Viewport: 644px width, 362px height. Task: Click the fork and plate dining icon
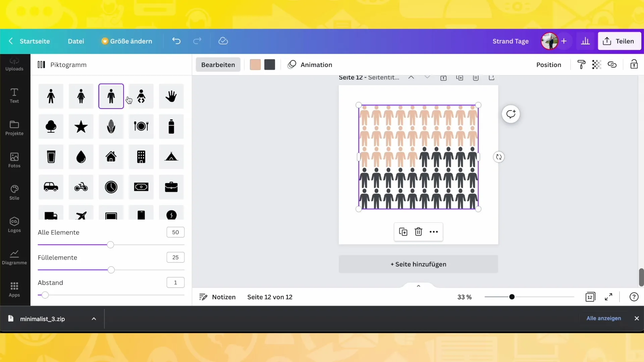pyautogui.click(x=141, y=126)
